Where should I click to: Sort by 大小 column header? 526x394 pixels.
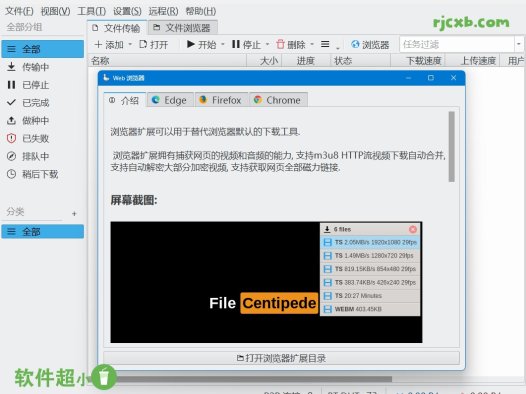point(264,61)
